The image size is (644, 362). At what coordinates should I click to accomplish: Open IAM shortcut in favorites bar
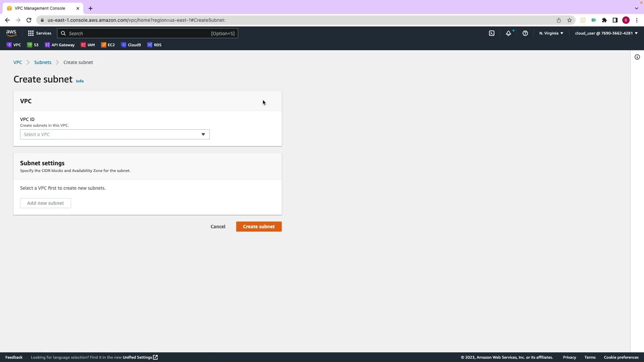(88, 45)
